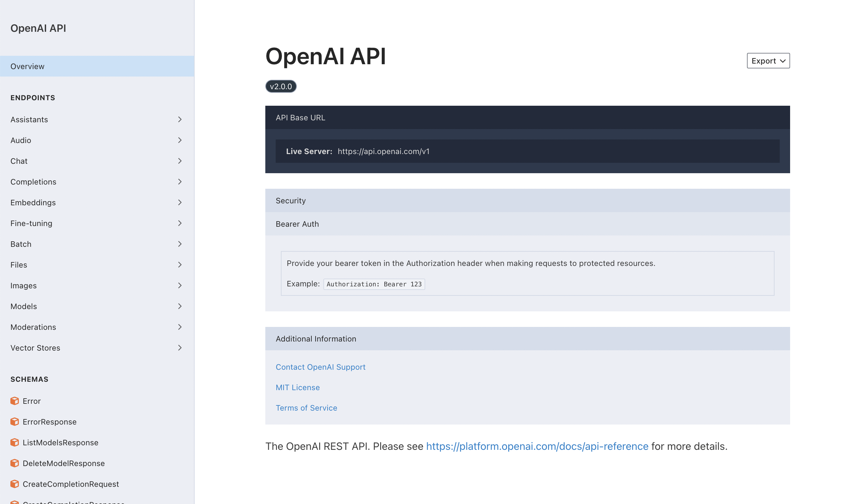Open the Moderations sidebar item
This screenshot has height=504, width=842.
pos(33,327)
